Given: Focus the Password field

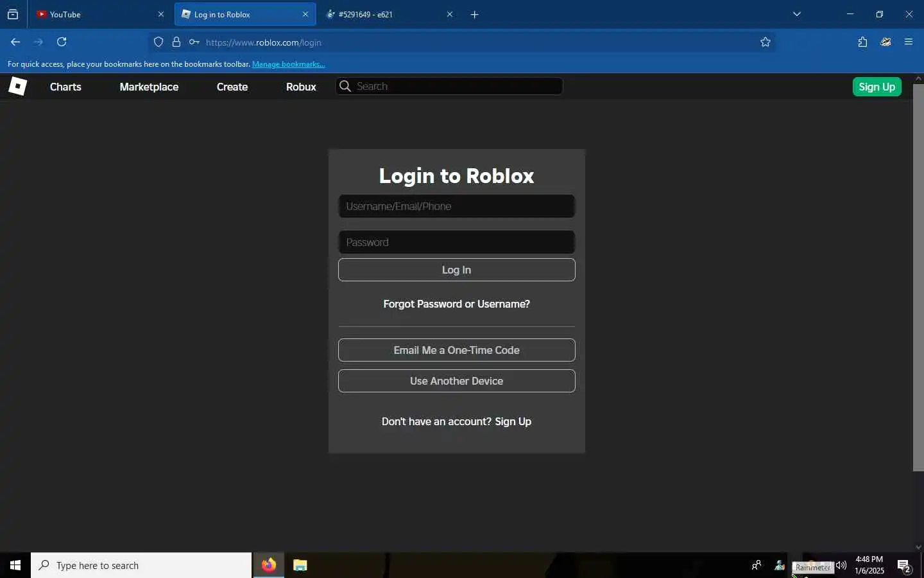Looking at the screenshot, I should [456, 242].
